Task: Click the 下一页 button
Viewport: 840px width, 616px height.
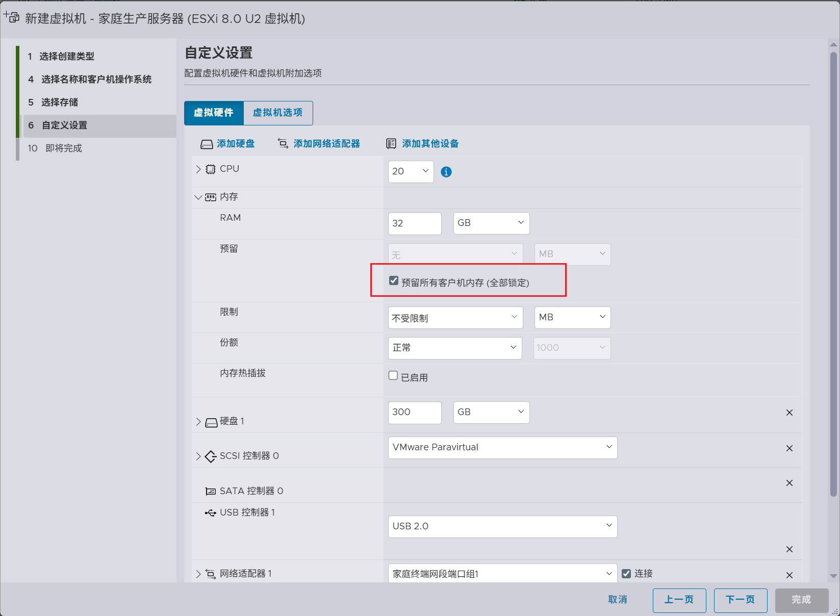Action: 740,600
